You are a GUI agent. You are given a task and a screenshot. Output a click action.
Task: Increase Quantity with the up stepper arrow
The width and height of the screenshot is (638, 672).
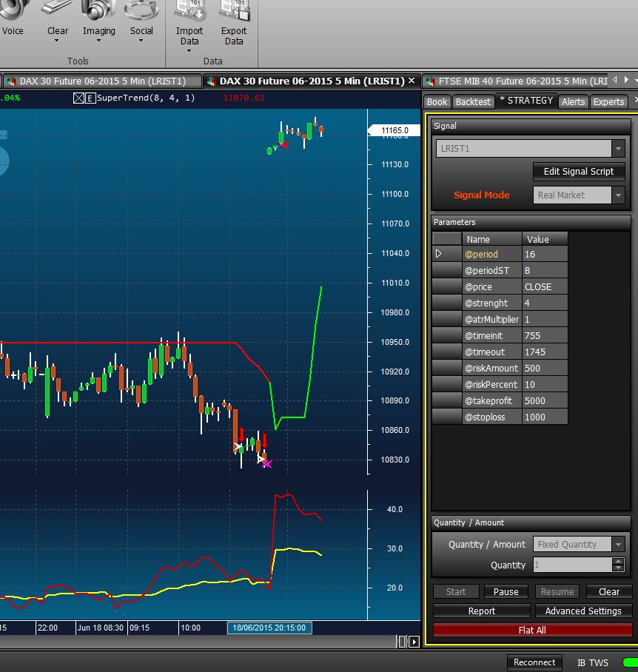coord(618,561)
